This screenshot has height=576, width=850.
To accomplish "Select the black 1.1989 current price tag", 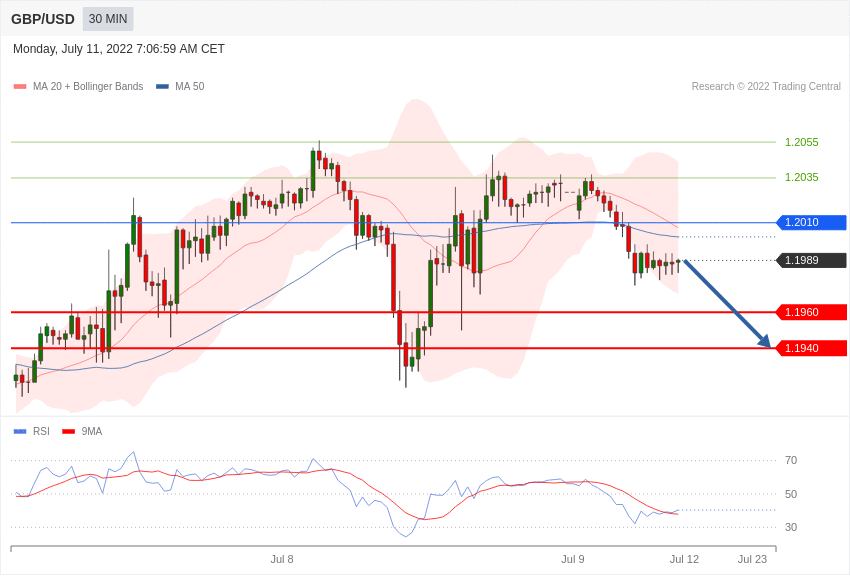I will 811,261.
